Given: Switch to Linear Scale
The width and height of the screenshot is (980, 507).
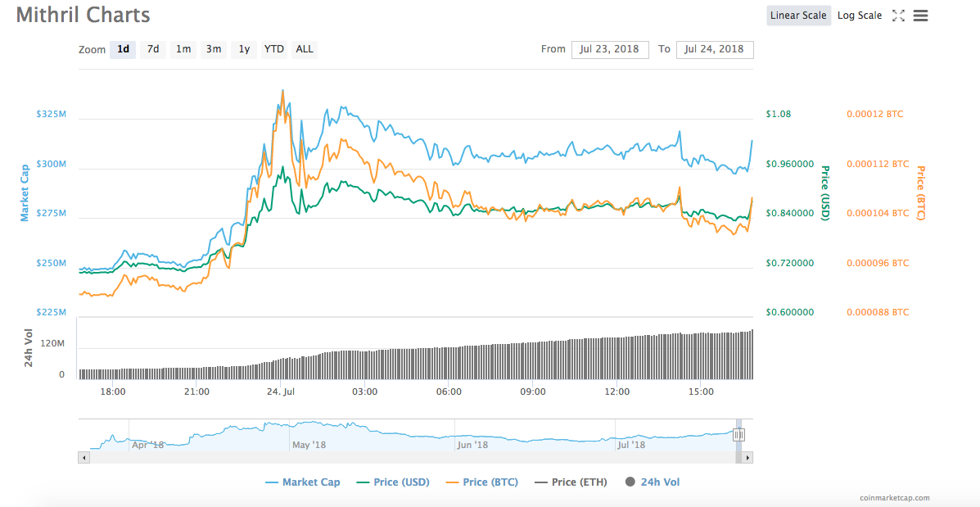Looking at the screenshot, I should point(798,16).
